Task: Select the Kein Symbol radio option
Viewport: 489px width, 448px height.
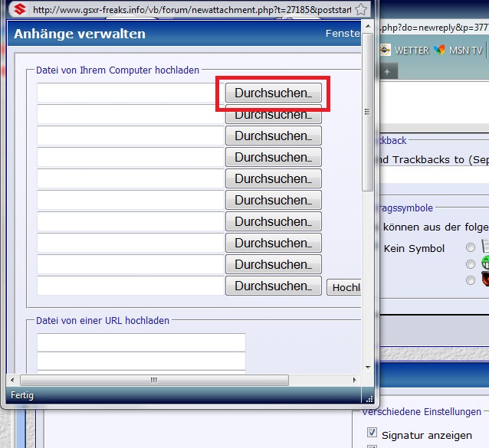Action: [x=376, y=248]
